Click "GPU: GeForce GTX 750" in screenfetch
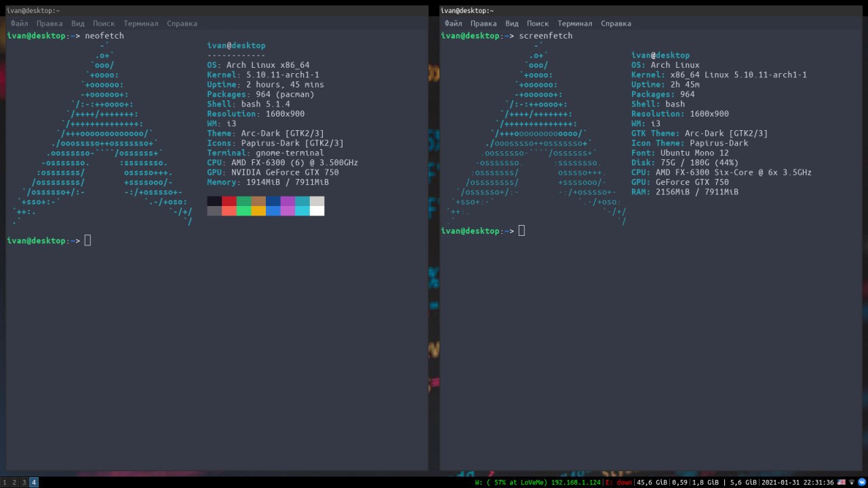The image size is (868, 488). pos(680,182)
